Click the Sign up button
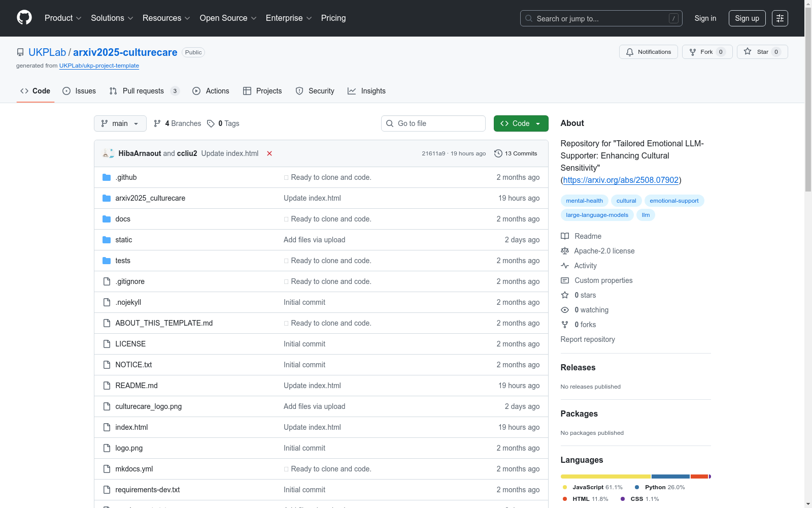This screenshot has height=508, width=812. [x=747, y=18]
